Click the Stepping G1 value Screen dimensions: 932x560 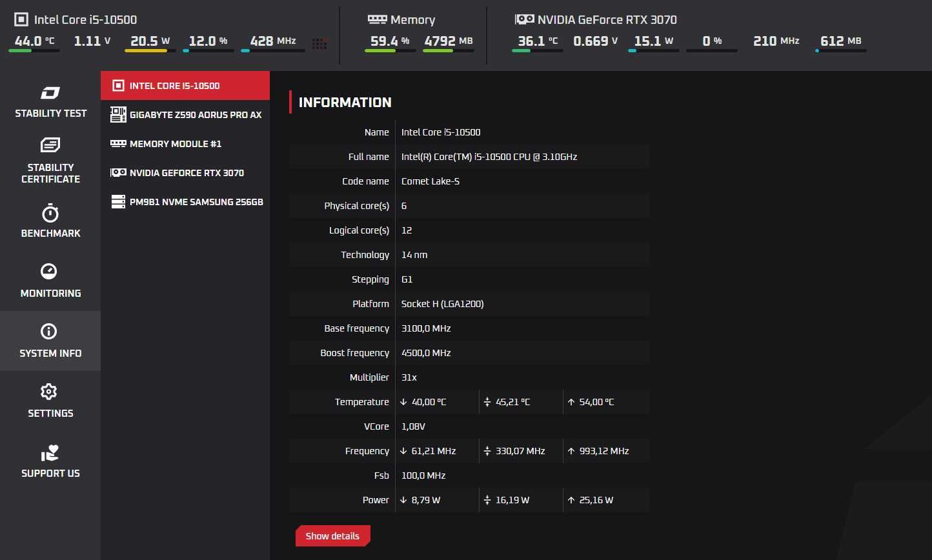pyautogui.click(x=407, y=279)
